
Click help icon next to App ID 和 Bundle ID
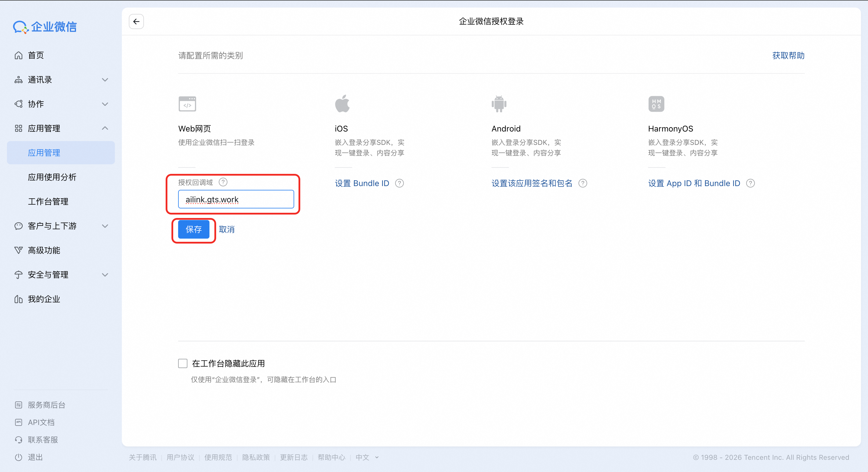click(751, 183)
